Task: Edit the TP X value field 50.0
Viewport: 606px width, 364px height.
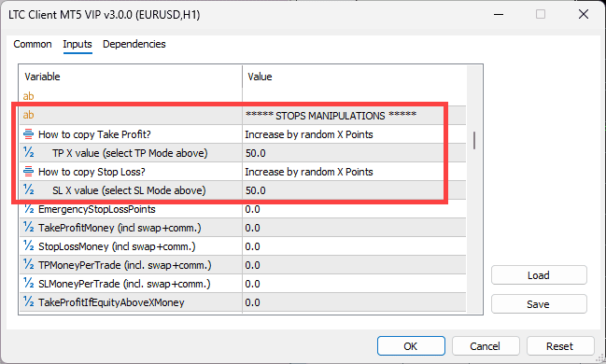Action: tap(354, 153)
